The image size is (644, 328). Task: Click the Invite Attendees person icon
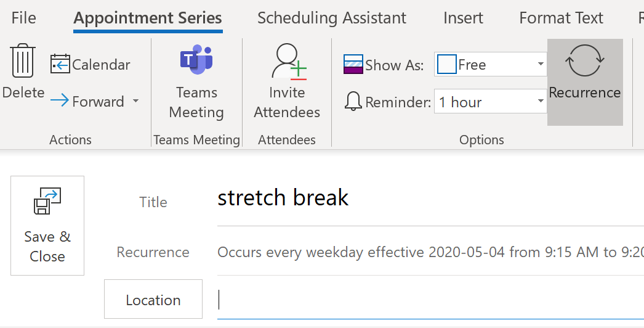(x=289, y=61)
